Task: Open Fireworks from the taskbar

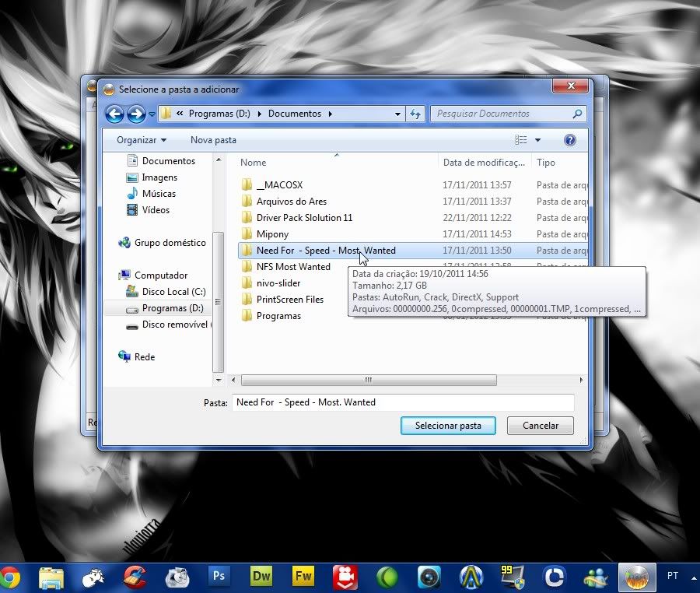Action: [303, 577]
